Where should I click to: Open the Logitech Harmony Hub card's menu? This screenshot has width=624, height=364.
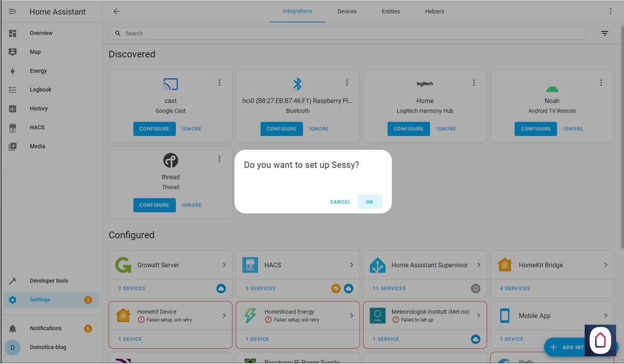point(474,82)
